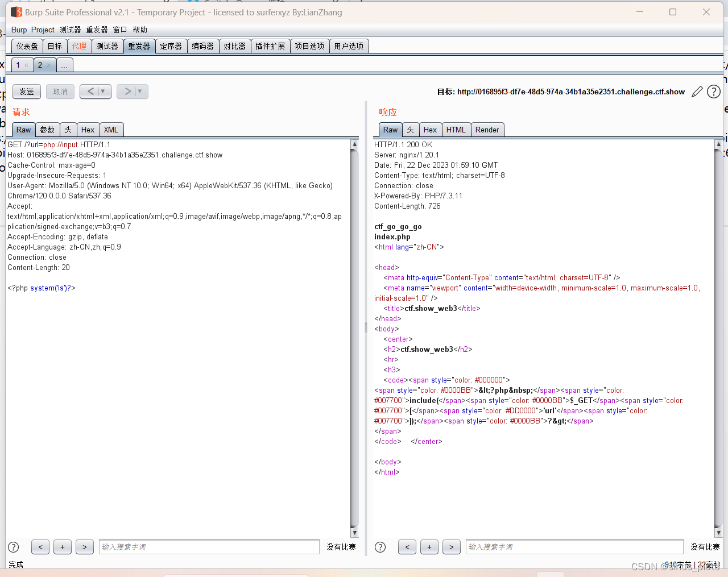The height and width of the screenshot is (577, 728).
Task: Click the Content-Length: 726 response header
Action: (407, 206)
